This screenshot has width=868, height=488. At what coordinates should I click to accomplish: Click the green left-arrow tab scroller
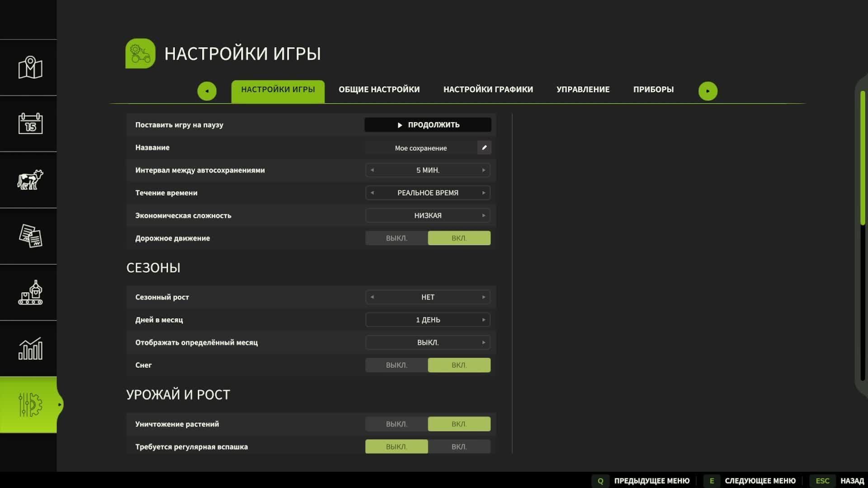point(207,91)
